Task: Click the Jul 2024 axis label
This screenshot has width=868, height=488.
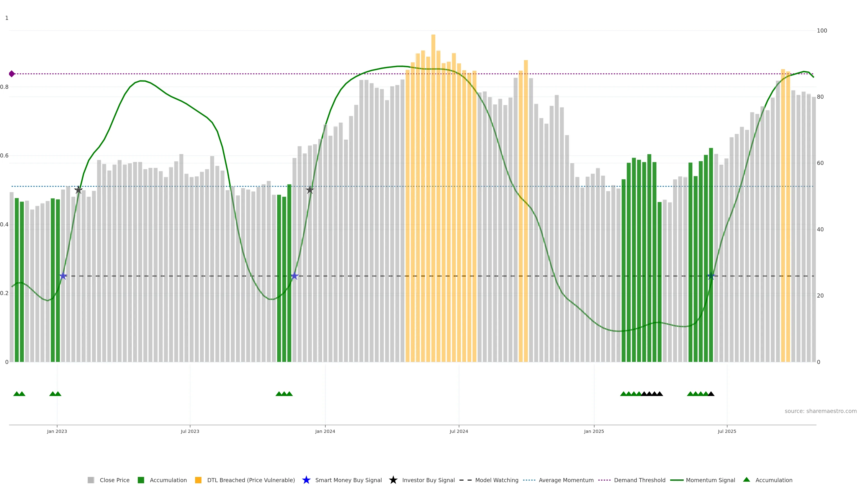Action: pyautogui.click(x=459, y=432)
